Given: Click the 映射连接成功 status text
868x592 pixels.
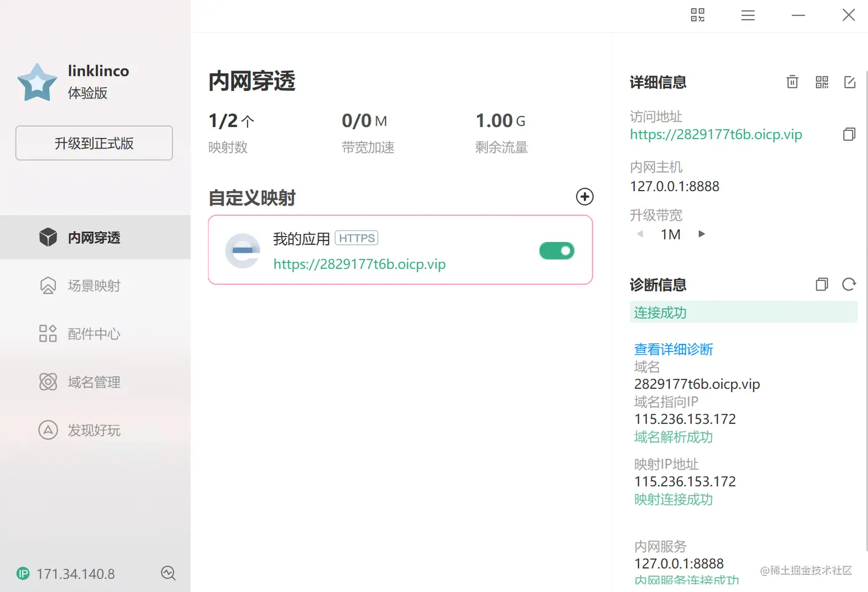Looking at the screenshot, I should tap(673, 500).
